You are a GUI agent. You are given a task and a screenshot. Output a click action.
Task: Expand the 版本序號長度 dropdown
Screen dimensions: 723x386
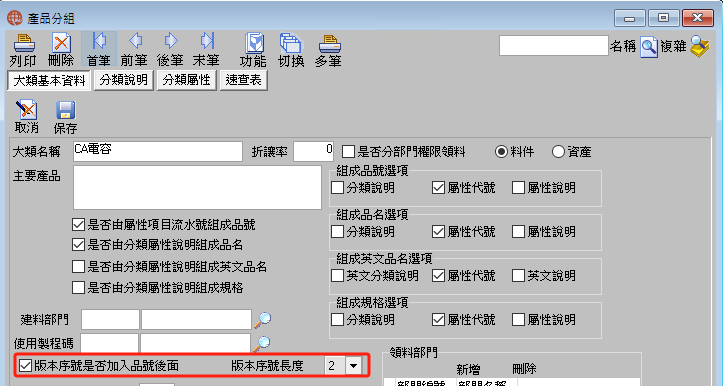click(x=353, y=366)
